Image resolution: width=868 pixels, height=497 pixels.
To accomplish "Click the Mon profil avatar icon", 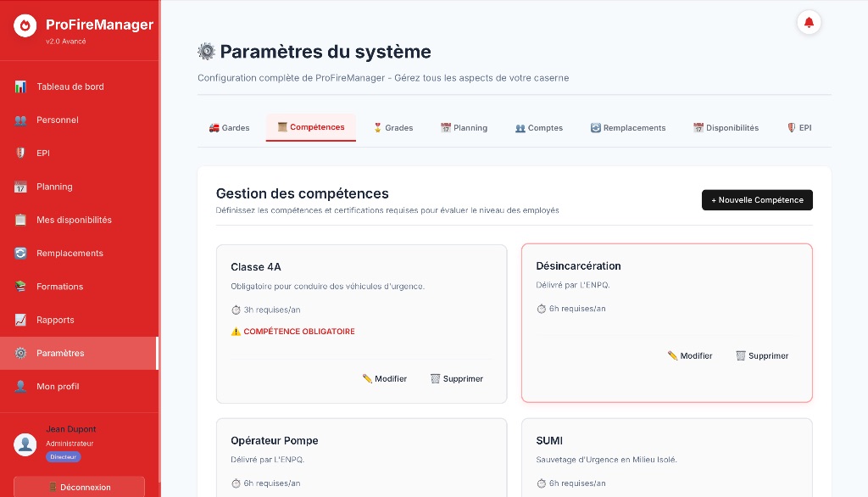I will [20, 386].
